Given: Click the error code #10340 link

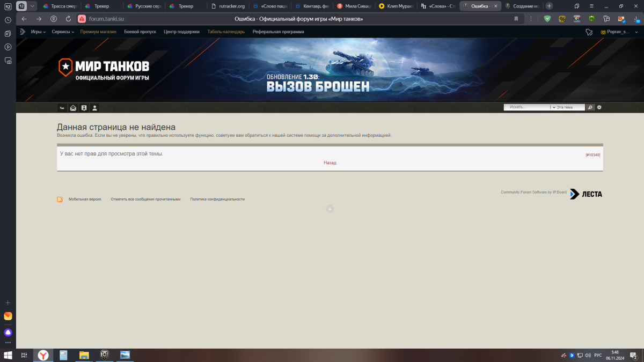Looking at the screenshot, I should (x=593, y=154).
